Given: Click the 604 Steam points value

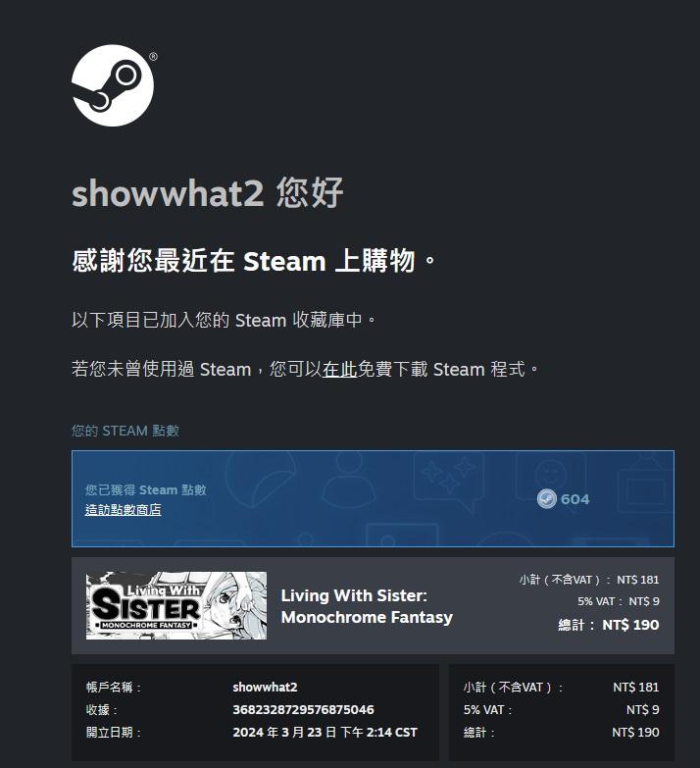Looking at the screenshot, I should point(575,499).
